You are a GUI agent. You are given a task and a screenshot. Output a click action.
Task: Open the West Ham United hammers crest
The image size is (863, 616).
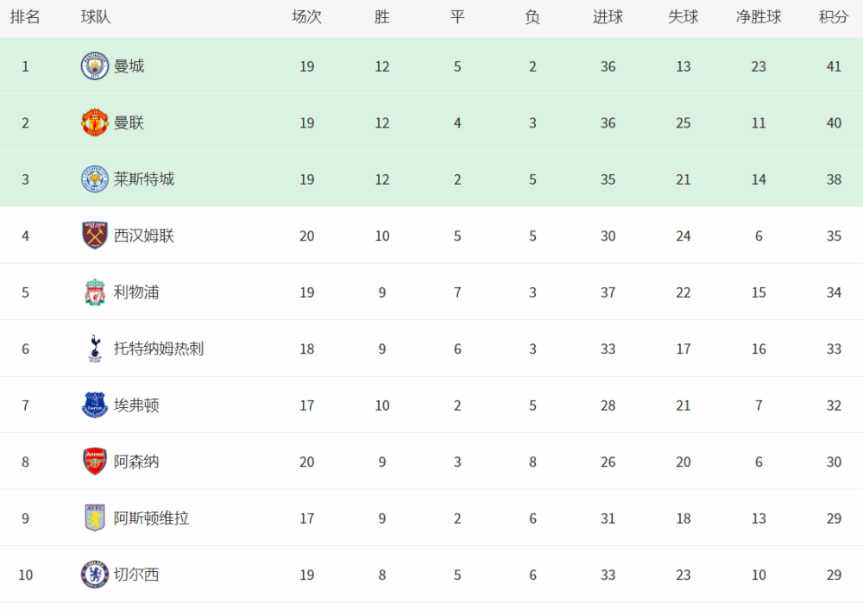click(x=95, y=236)
